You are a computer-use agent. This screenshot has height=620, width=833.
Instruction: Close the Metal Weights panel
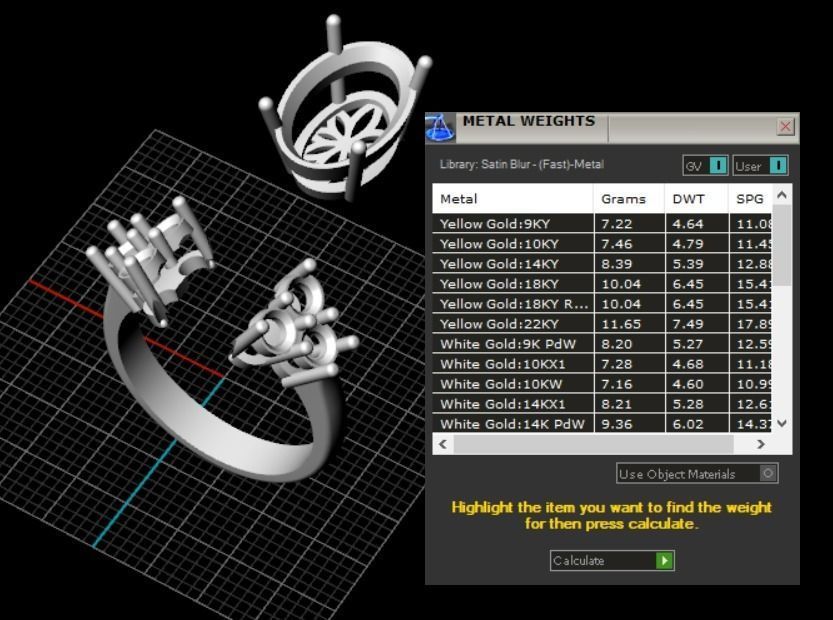click(785, 126)
